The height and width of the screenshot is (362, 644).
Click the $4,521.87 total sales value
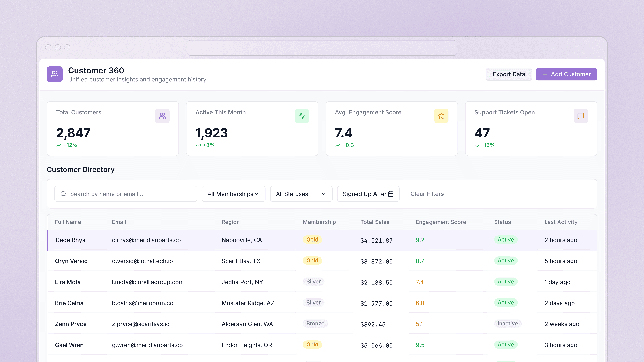(377, 241)
